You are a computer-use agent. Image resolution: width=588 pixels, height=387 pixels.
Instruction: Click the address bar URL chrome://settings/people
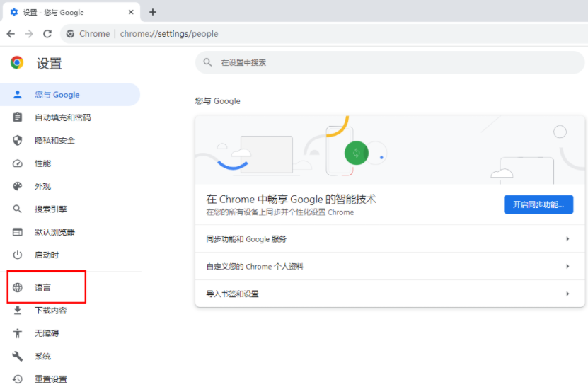click(168, 34)
